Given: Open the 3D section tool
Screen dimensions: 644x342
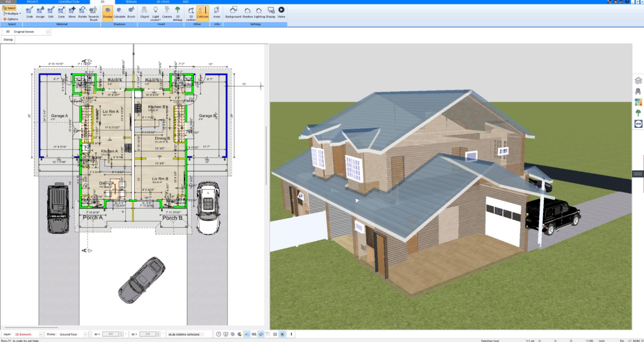Looking at the screenshot, I should click(x=191, y=13).
